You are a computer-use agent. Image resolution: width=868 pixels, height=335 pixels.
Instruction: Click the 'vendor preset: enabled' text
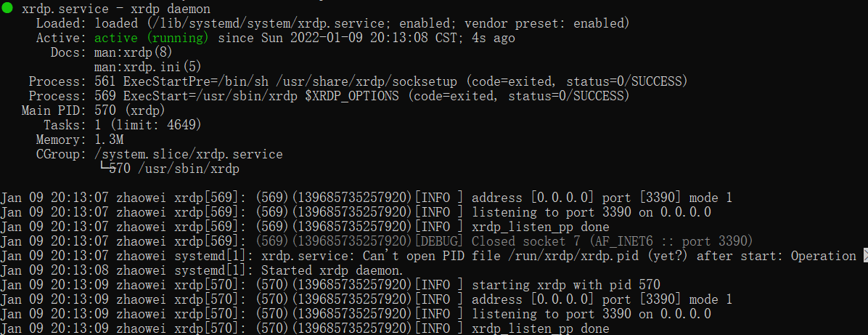(x=543, y=24)
